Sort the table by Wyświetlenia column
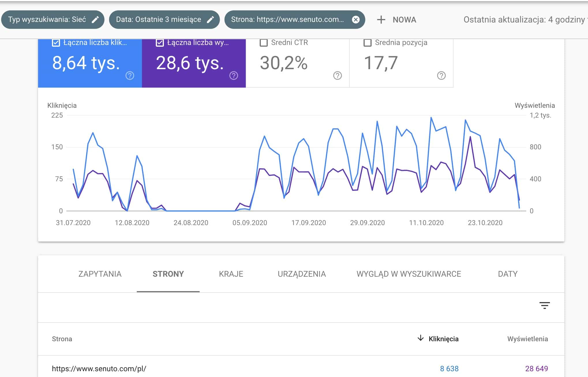Image resolution: width=588 pixels, height=377 pixels. pos(527,339)
